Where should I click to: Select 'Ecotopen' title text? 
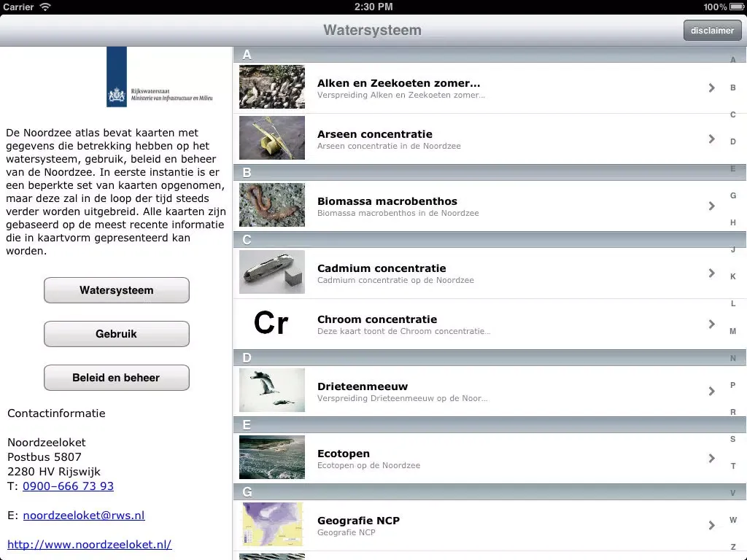[344, 454]
